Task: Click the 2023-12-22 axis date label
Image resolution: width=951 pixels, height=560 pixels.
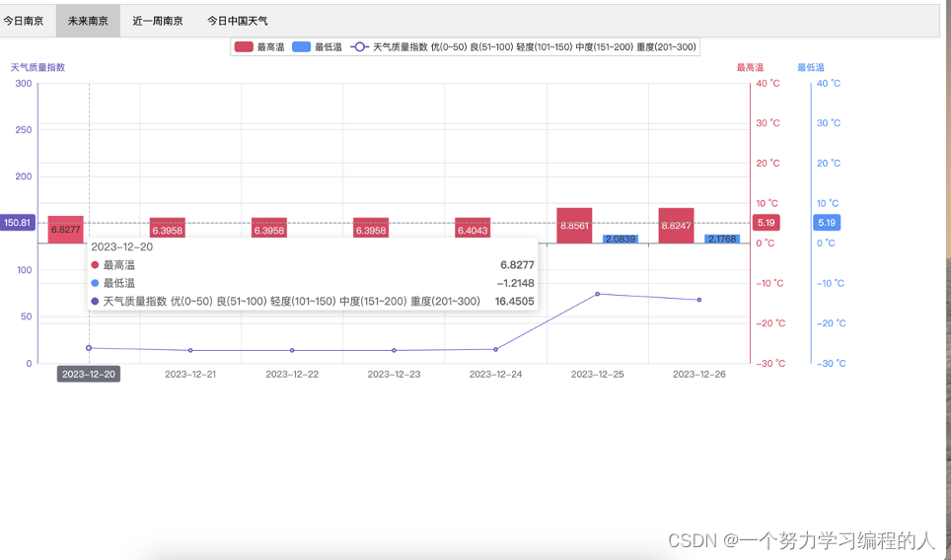Action: coord(292,374)
